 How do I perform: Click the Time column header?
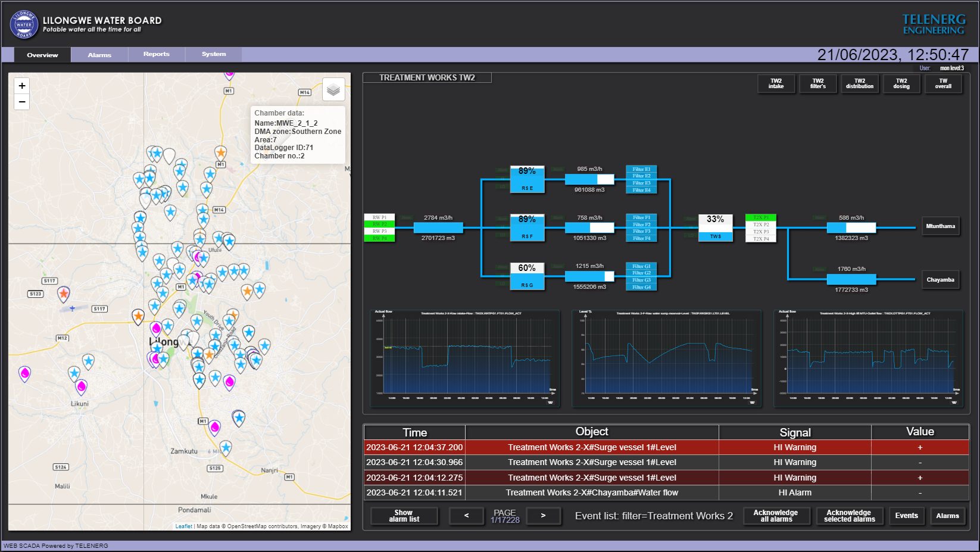point(414,432)
